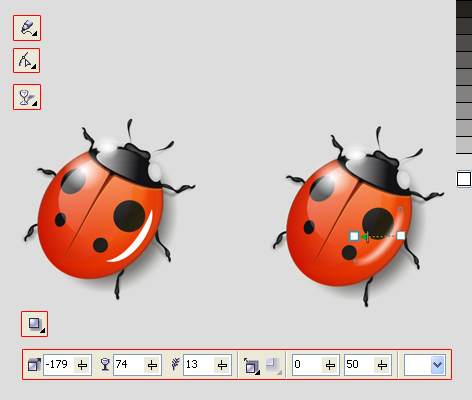Screen dimensions: 472x400
Task: Click the shadow opacity glass icon
Action: click(x=105, y=364)
